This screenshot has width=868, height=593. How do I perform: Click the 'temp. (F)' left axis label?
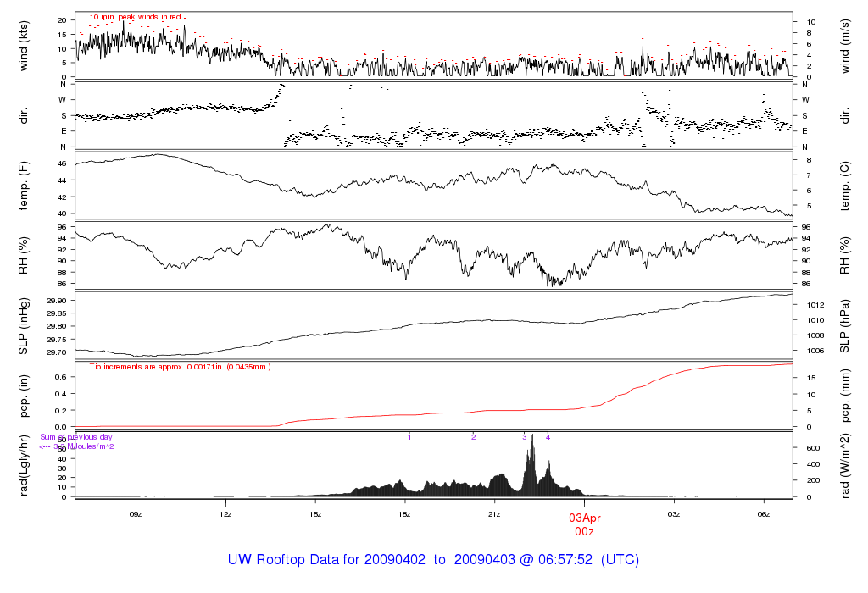[x=23, y=186]
